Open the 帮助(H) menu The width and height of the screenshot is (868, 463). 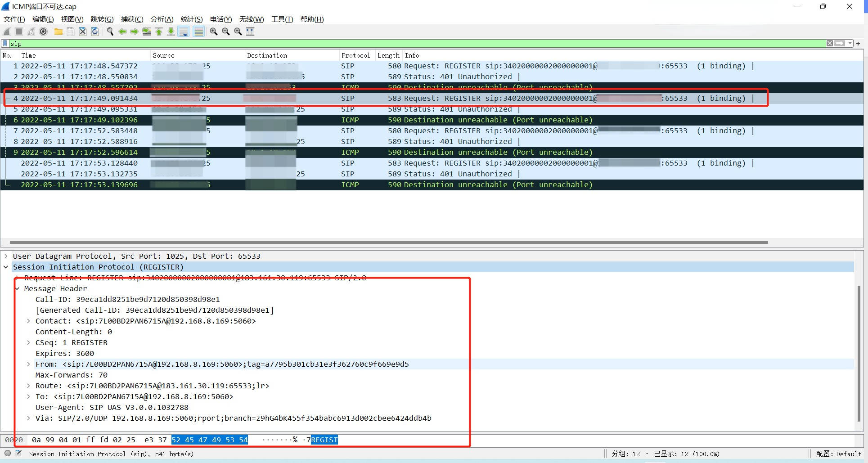pos(312,19)
